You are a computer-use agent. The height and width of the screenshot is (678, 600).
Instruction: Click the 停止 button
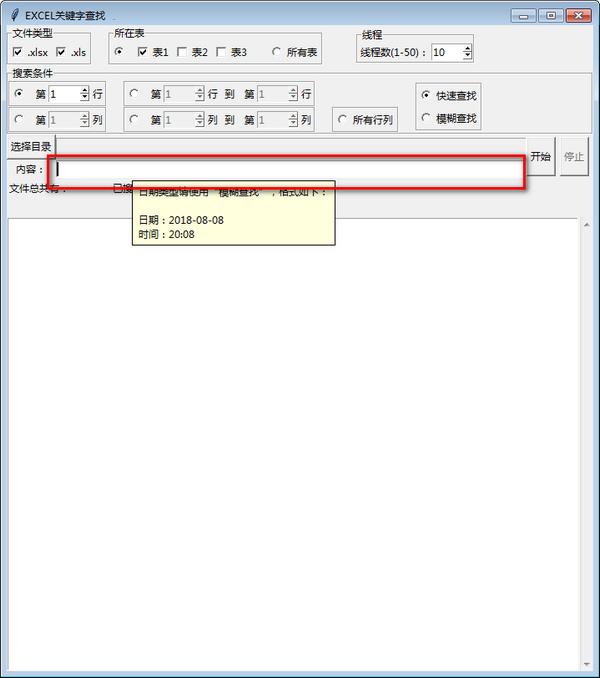point(574,157)
